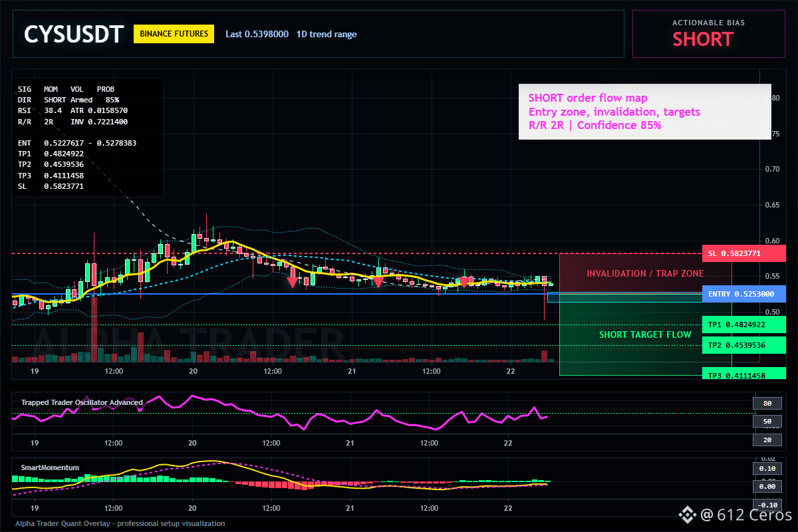Click the TP2 row in the stats panel
The width and height of the screenshot is (798, 532).
[51, 164]
